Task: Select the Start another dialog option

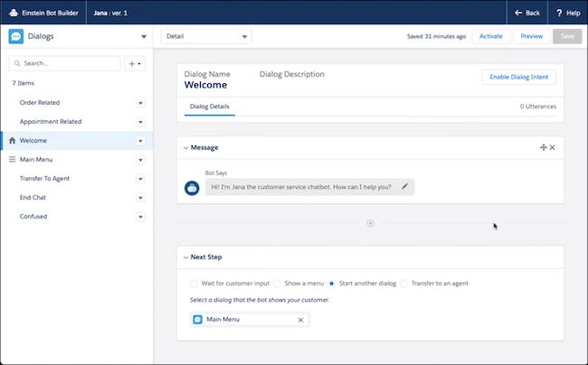Action: 331,284
